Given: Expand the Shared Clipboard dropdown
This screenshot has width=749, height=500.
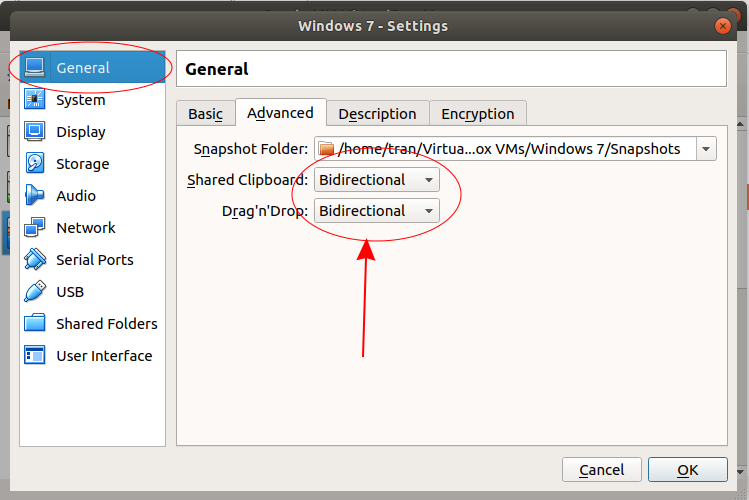Looking at the screenshot, I should [x=376, y=180].
